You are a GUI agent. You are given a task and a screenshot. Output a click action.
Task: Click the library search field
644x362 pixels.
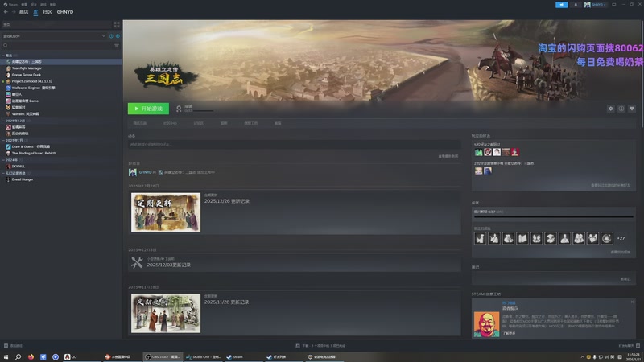pyautogui.click(x=56, y=46)
